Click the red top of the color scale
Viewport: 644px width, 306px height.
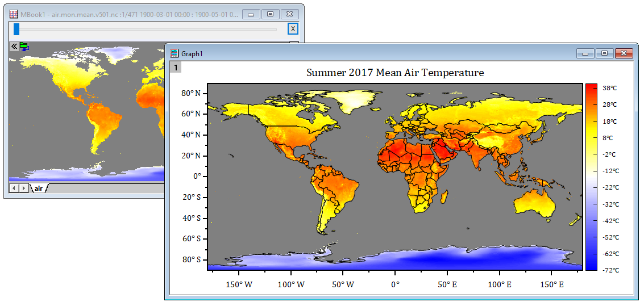(591, 87)
